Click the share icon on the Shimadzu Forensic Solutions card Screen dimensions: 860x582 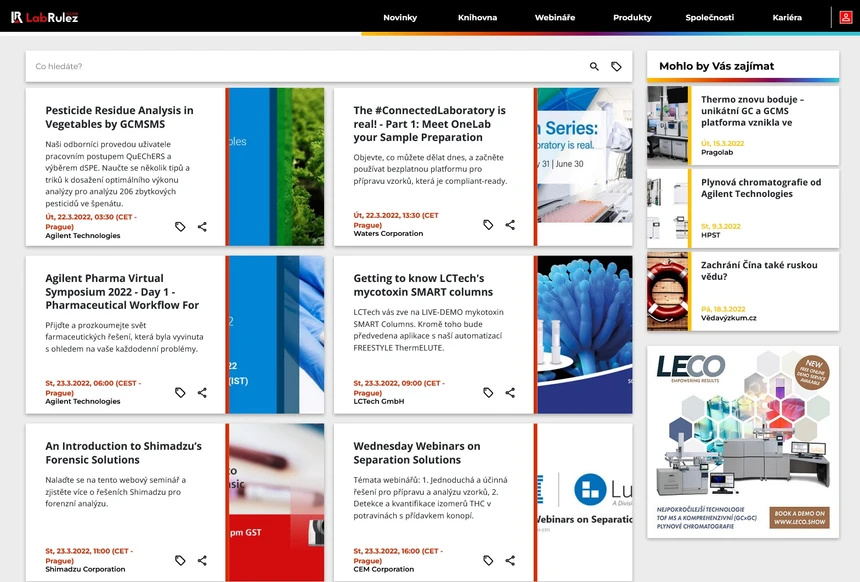pos(202,560)
